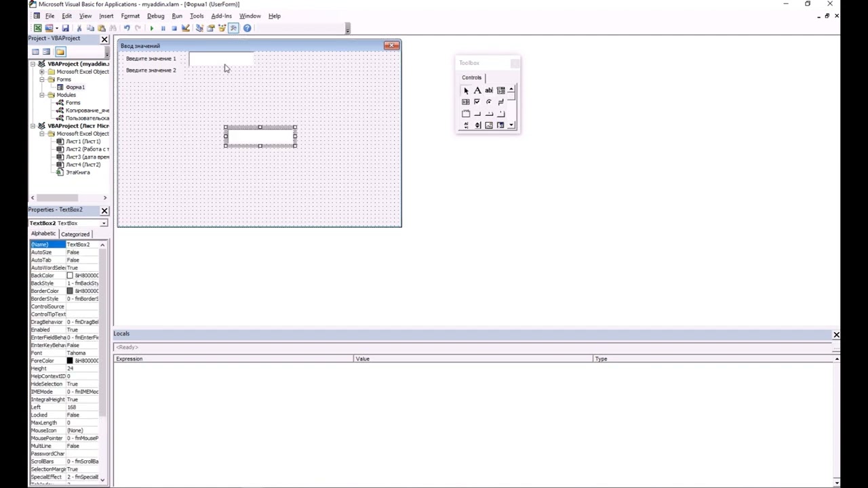Open the File menu

(50, 16)
